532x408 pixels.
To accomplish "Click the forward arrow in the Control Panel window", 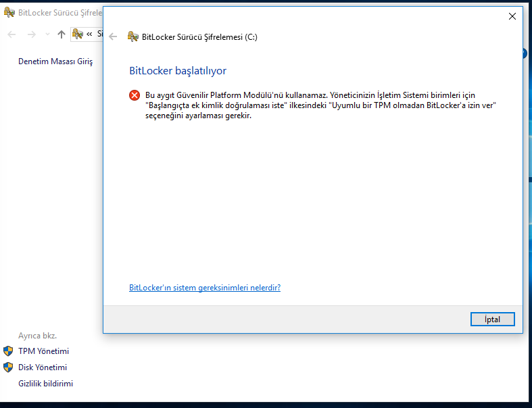I will point(31,34).
